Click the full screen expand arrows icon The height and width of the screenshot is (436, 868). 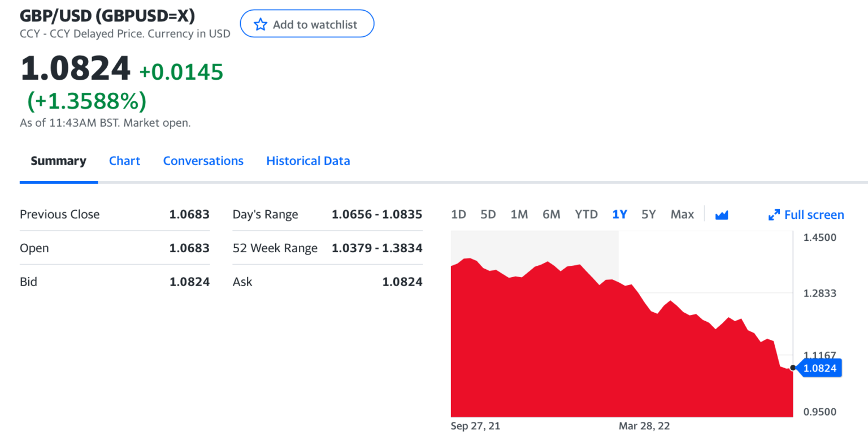(774, 215)
